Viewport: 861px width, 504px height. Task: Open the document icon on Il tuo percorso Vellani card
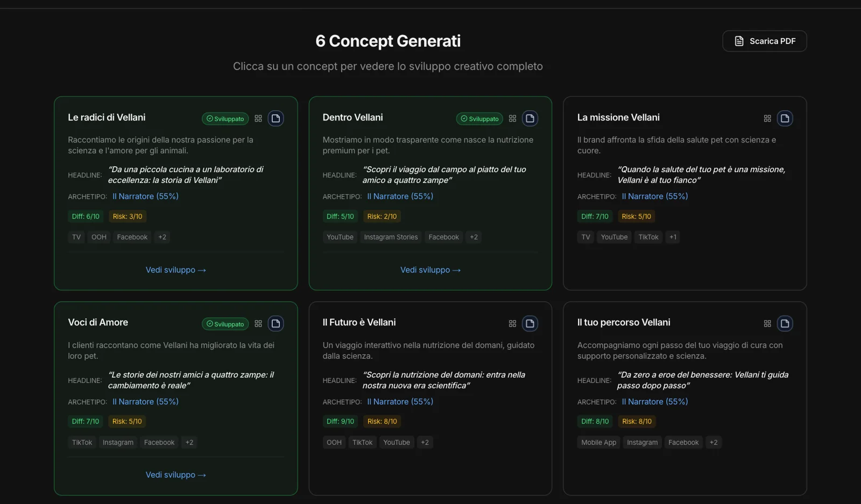coord(785,323)
